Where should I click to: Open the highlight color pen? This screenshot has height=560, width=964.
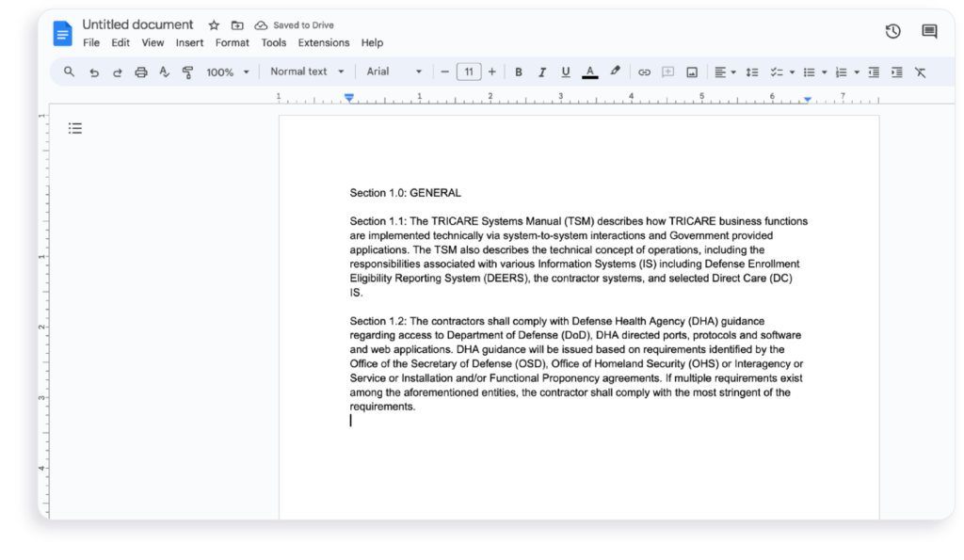(x=615, y=72)
